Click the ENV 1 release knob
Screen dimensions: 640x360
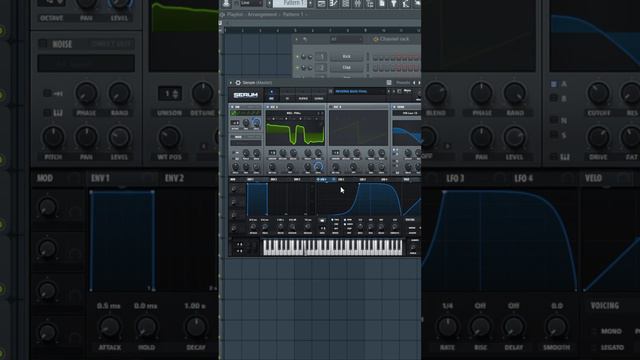tap(308, 227)
